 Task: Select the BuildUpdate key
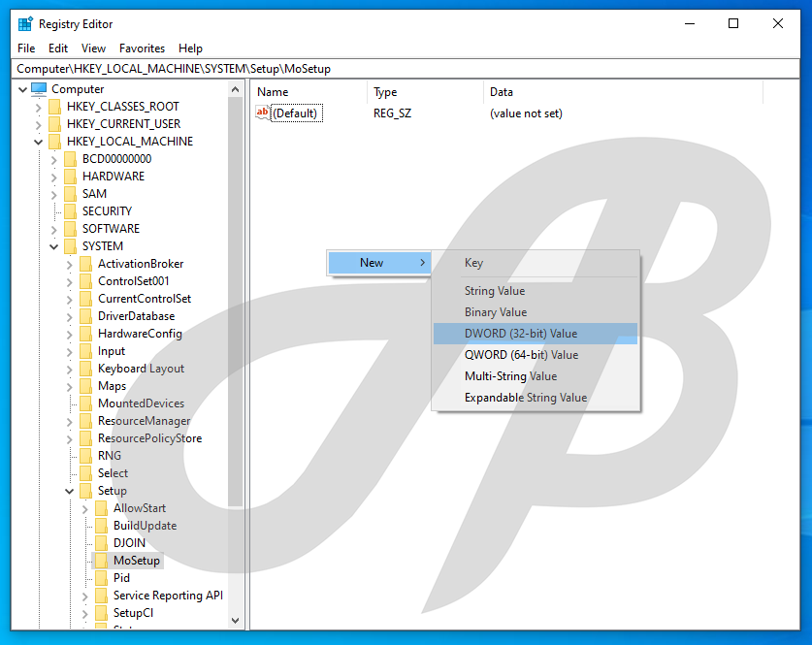coord(145,526)
